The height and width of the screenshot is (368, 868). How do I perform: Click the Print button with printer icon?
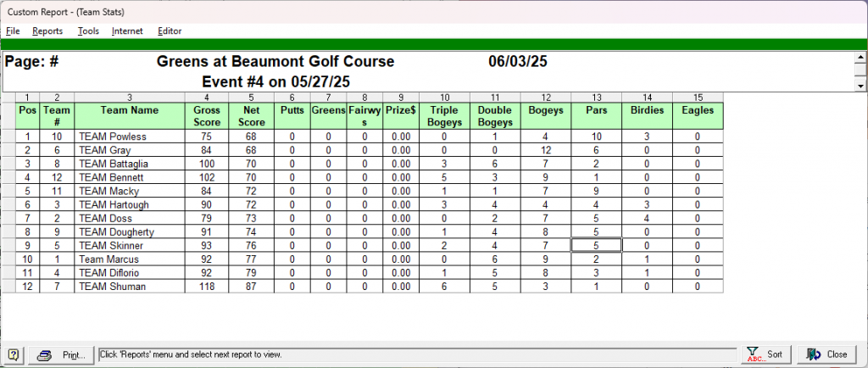point(61,354)
